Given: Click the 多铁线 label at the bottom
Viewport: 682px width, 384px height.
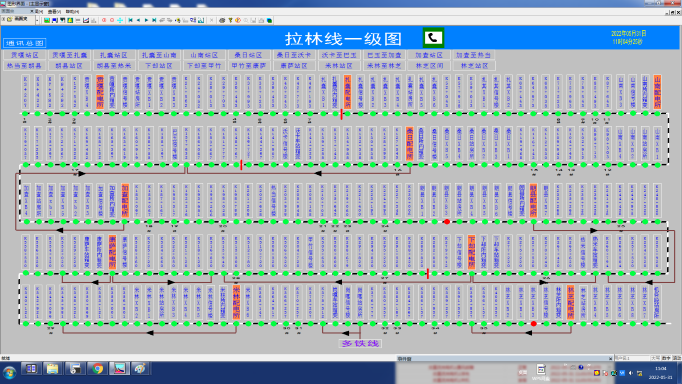Looking at the screenshot, I should click(360, 344).
